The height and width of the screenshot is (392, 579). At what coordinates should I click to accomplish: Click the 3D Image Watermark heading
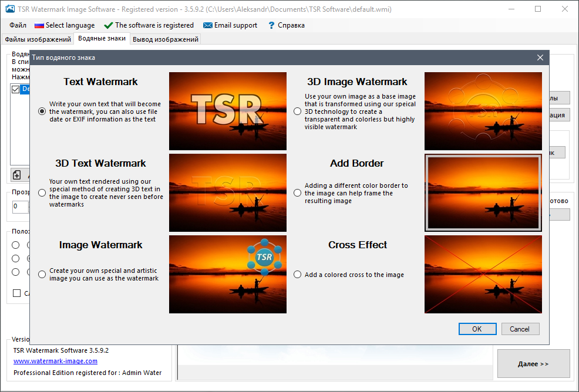point(357,82)
